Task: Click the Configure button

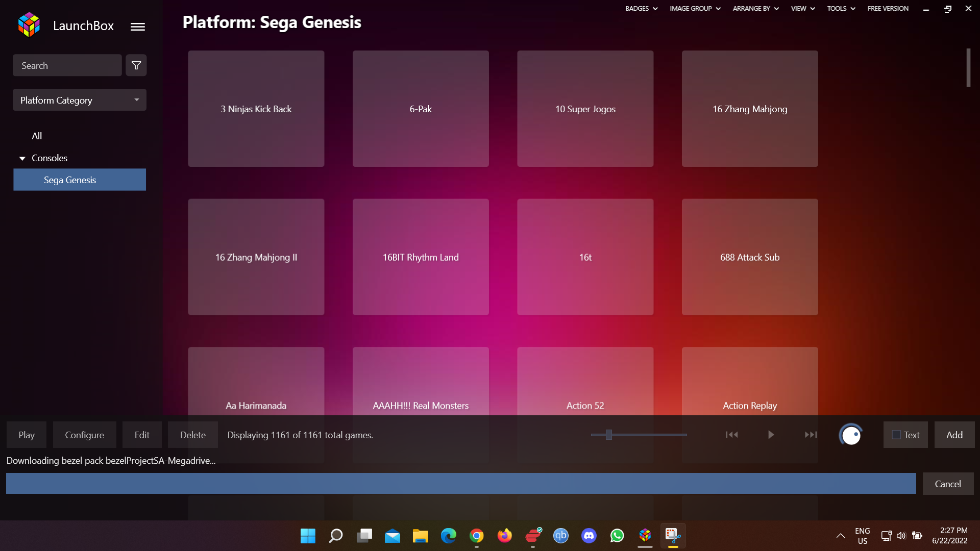Action: [84, 435]
